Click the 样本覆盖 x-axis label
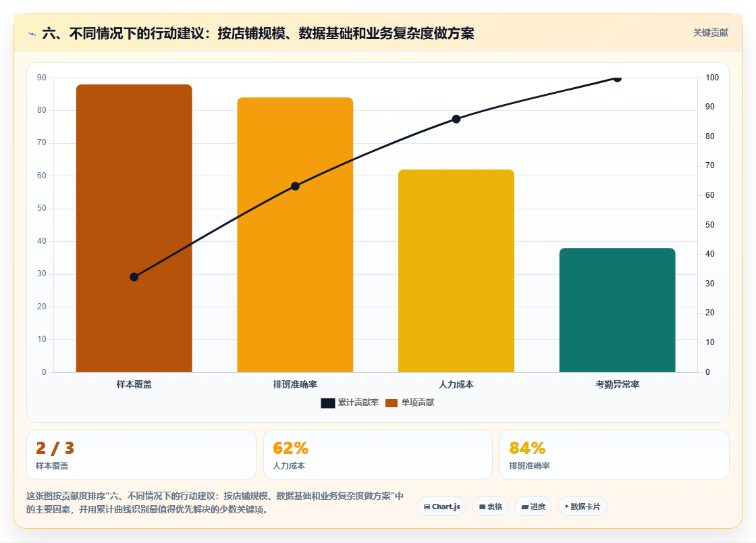The height and width of the screenshot is (543, 756). coord(134,384)
